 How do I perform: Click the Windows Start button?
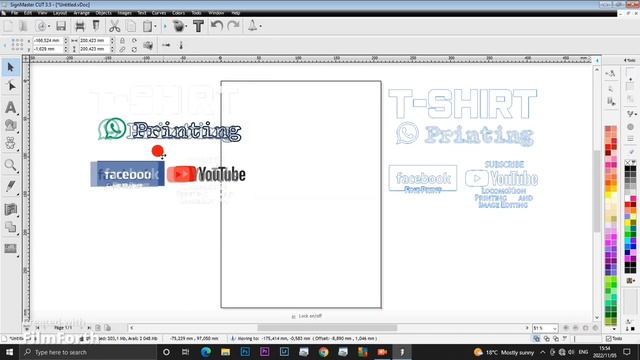coord(9,352)
